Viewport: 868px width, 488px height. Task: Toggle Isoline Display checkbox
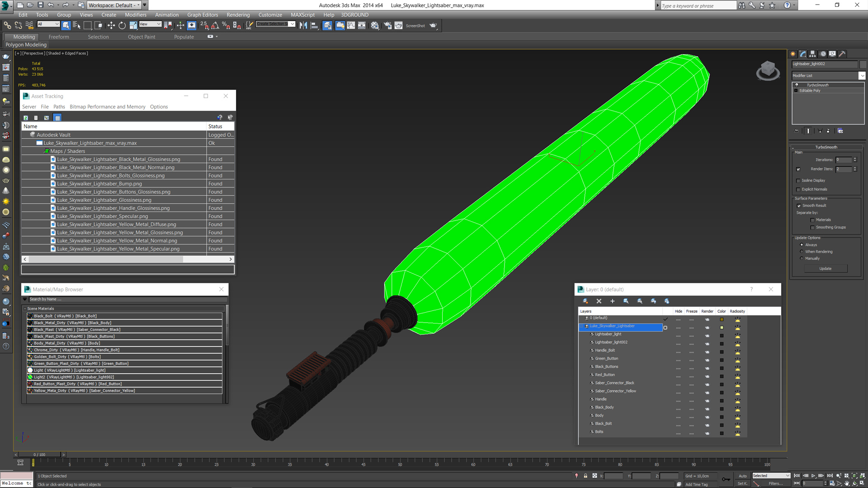pos(798,181)
